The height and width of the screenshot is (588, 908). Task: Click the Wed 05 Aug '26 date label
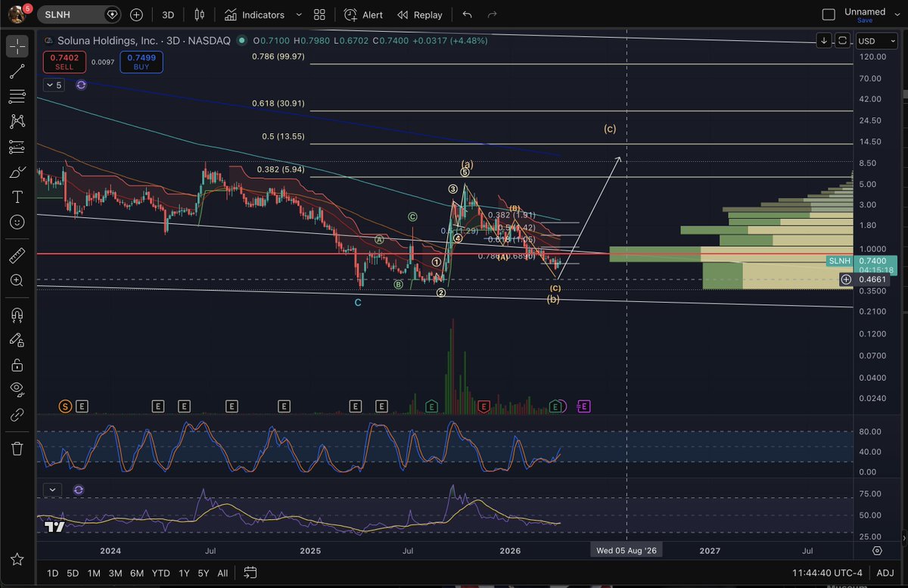(x=626, y=550)
